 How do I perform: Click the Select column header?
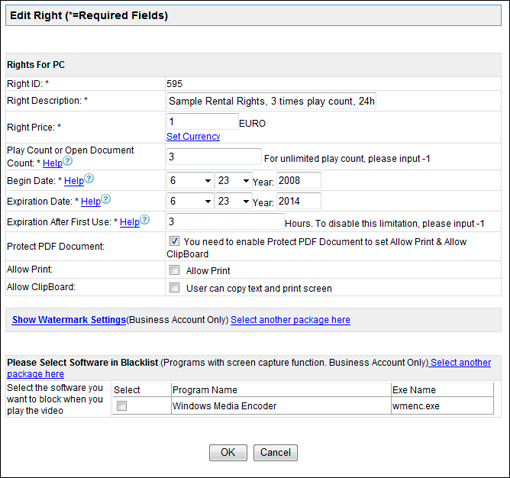[x=127, y=390]
